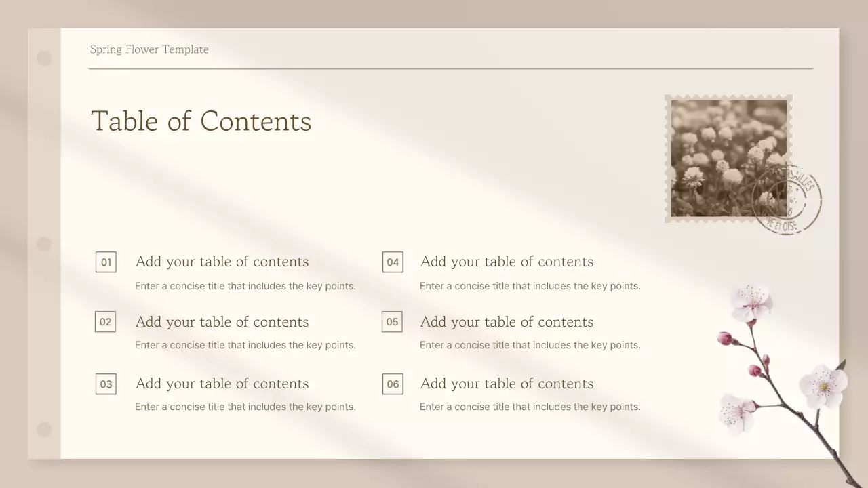Click the 01 number box
The width and height of the screenshot is (868, 488).
click(x=106, y=262)
